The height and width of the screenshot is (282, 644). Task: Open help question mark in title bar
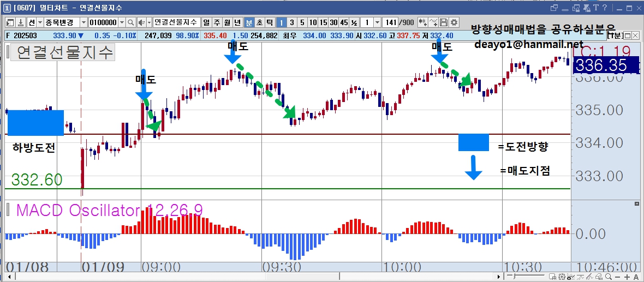tap(605, 8)
